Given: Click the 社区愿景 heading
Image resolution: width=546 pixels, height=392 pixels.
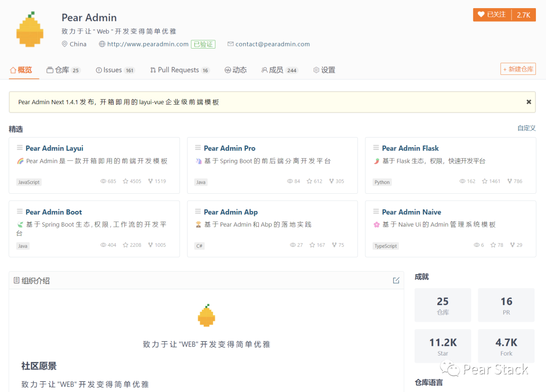Looking at the screenshot, I should [x=39, y=366].
